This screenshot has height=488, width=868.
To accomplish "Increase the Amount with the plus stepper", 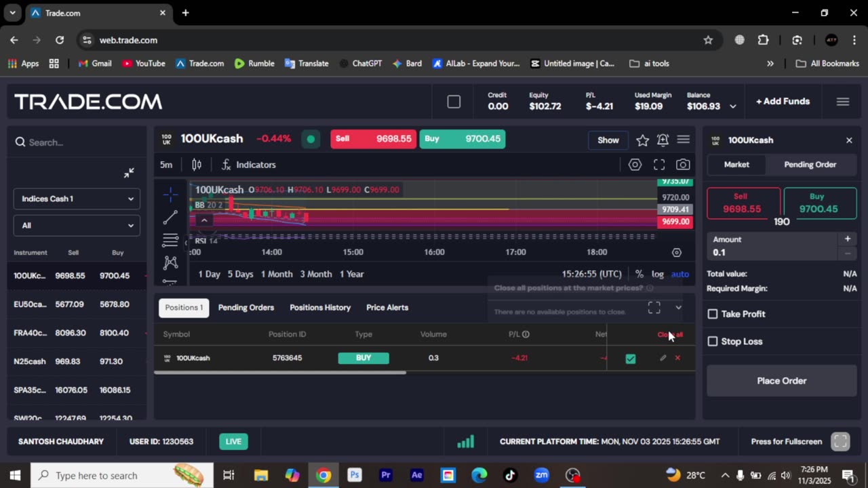I will tap(848, 239).
